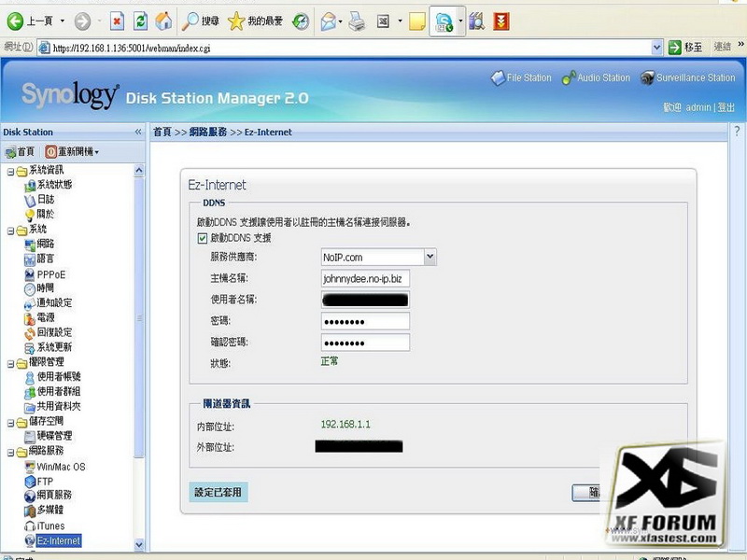Select 語言 language settings

(39, 259)
